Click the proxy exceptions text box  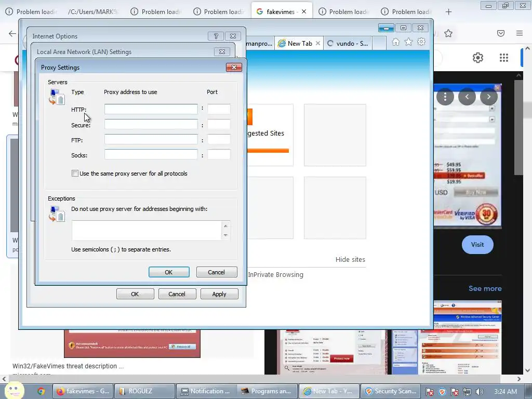tap(147, 230)
